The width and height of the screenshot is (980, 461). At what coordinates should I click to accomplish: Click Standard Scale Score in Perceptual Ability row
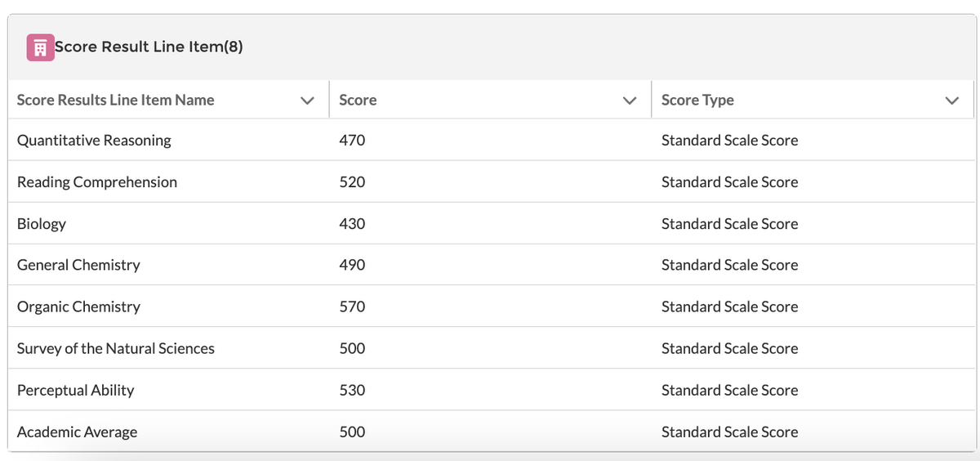pos(729,390)
